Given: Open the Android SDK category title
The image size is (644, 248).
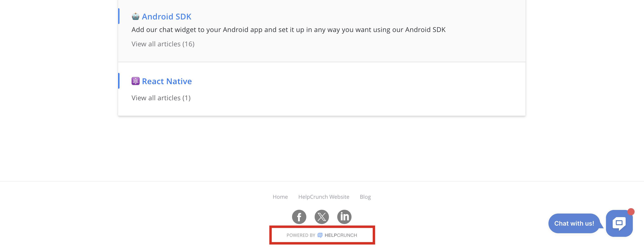Looking at the screenshot, I should [166, 17].
